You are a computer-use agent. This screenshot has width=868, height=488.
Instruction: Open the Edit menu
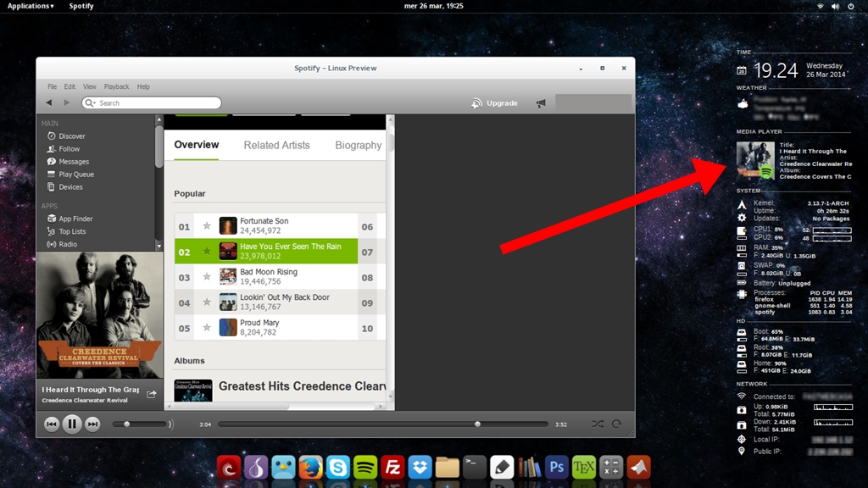(x=70, y=86)
